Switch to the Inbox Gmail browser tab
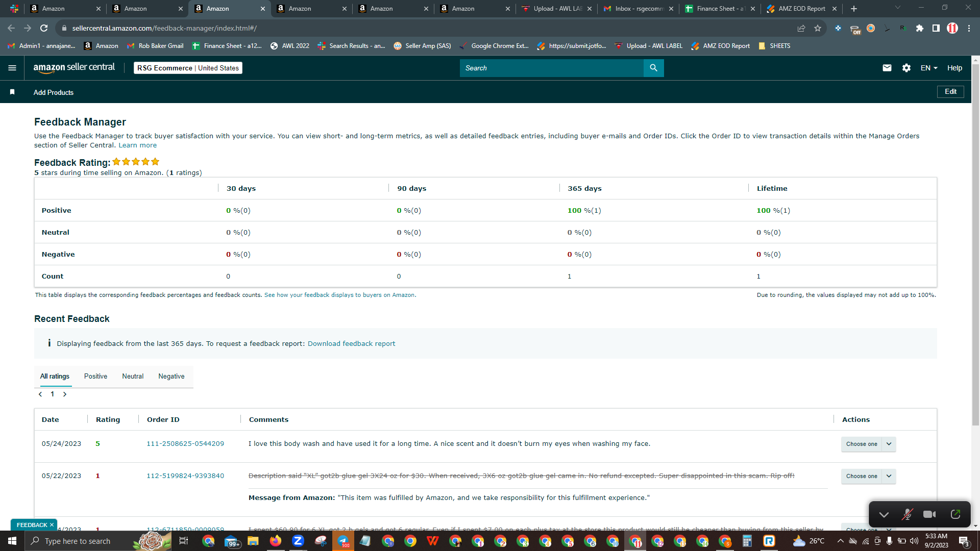Screen dimensions: 980x551 click(x=638, y=9)
